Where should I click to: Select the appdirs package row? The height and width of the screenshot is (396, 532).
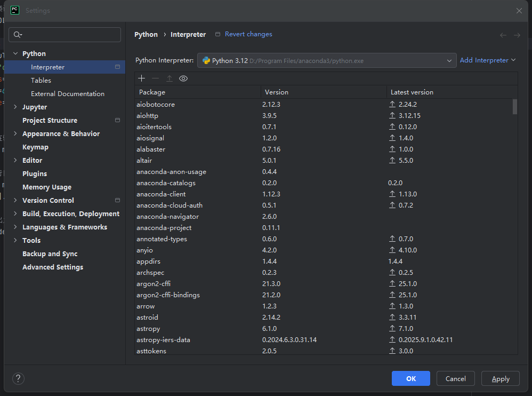tap(324, 261)
